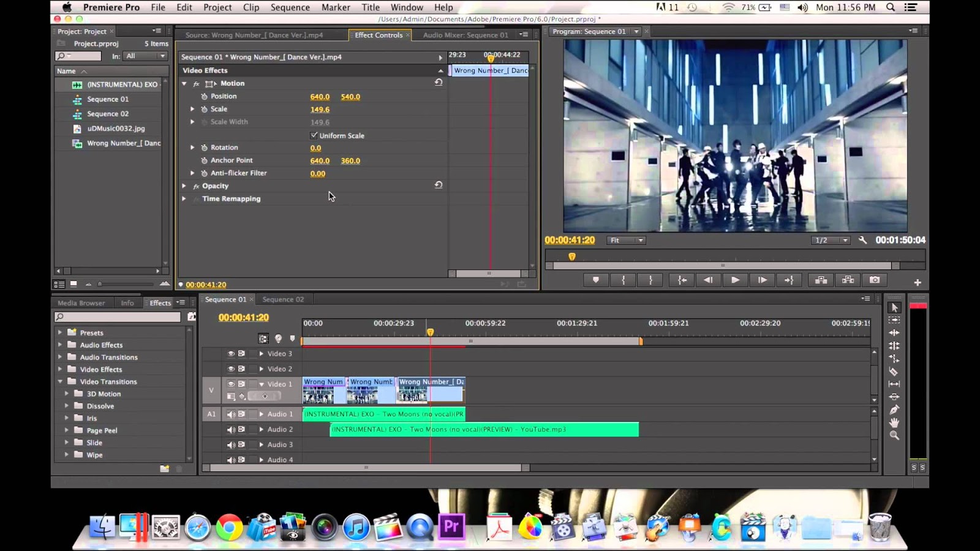The image size is (980, 551).
Task: Open the Fit zoom level dropdown
Action: click(x=626, y=240)
